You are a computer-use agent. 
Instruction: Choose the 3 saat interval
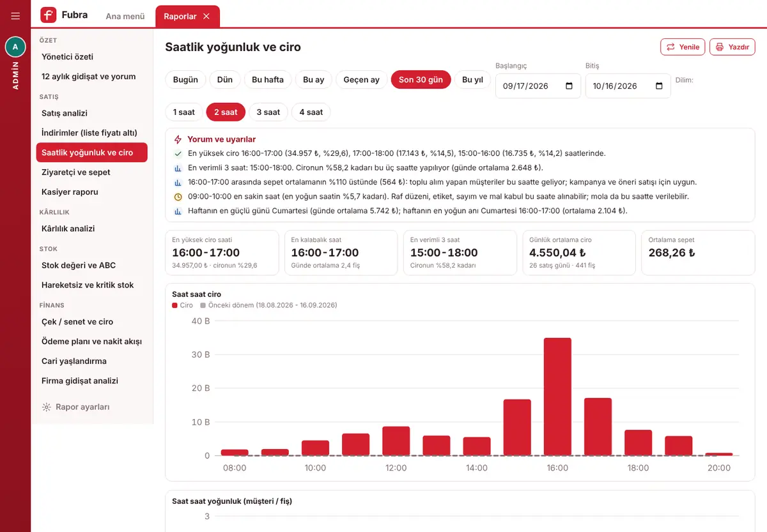click(x=268, y=112)
